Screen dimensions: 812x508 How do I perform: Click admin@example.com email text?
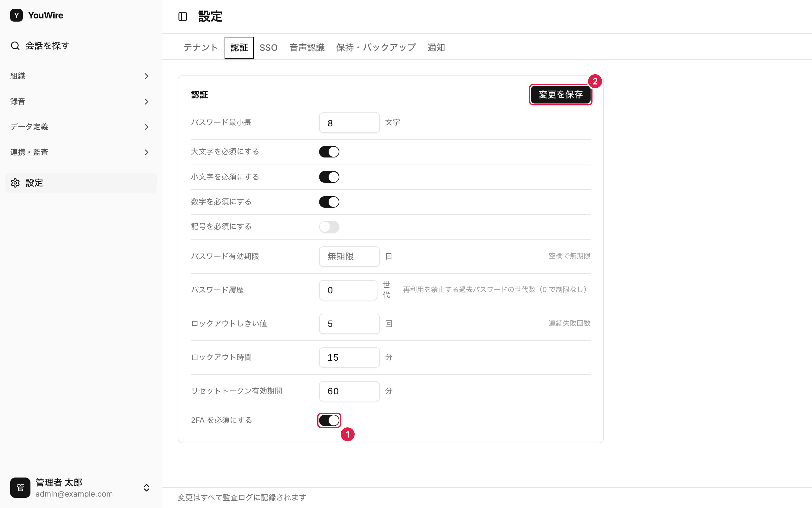[74, 494]
